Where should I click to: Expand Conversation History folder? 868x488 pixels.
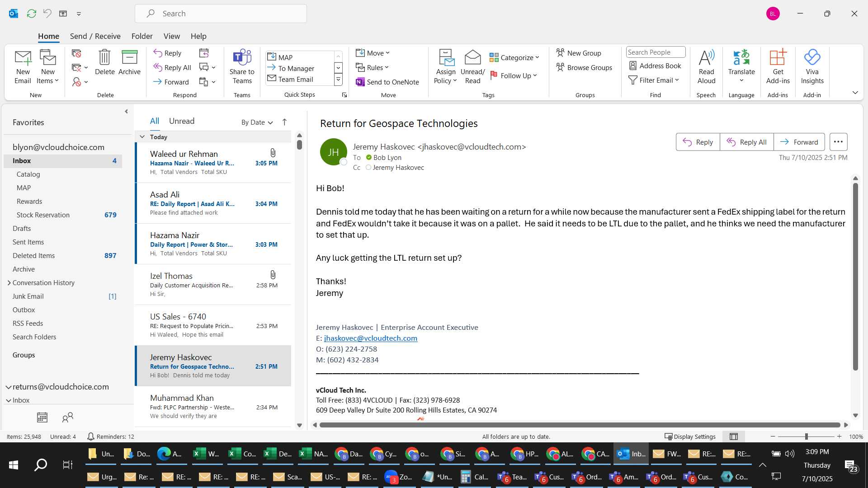point(9,283)
